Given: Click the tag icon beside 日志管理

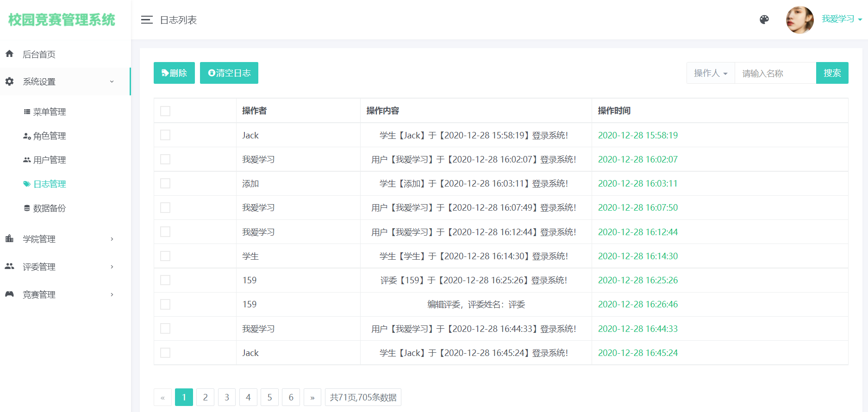Looking at the screenshot, I should click(27, 184).
